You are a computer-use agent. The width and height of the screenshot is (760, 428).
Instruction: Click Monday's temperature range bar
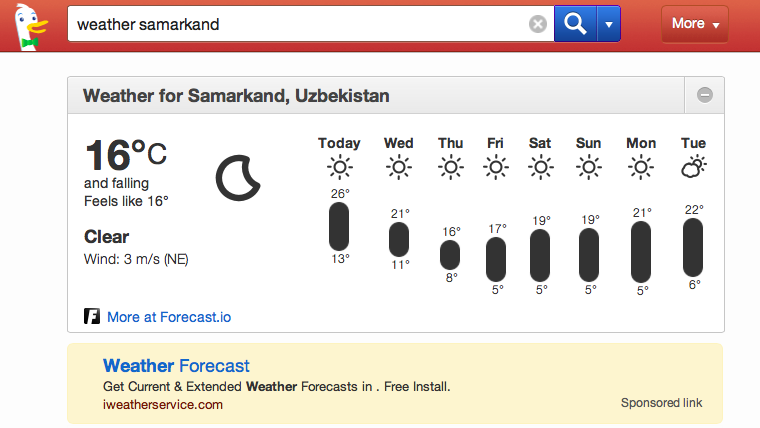click(641, 252)
